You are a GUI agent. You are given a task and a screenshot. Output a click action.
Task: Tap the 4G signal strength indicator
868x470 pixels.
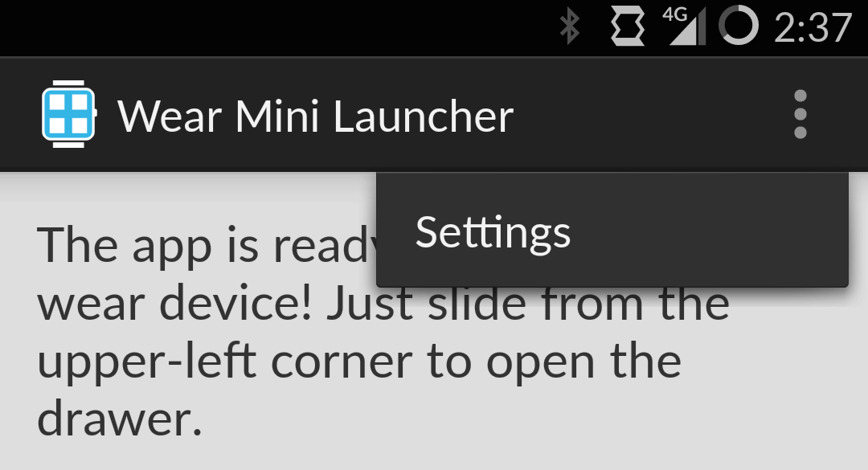point(684,26)
